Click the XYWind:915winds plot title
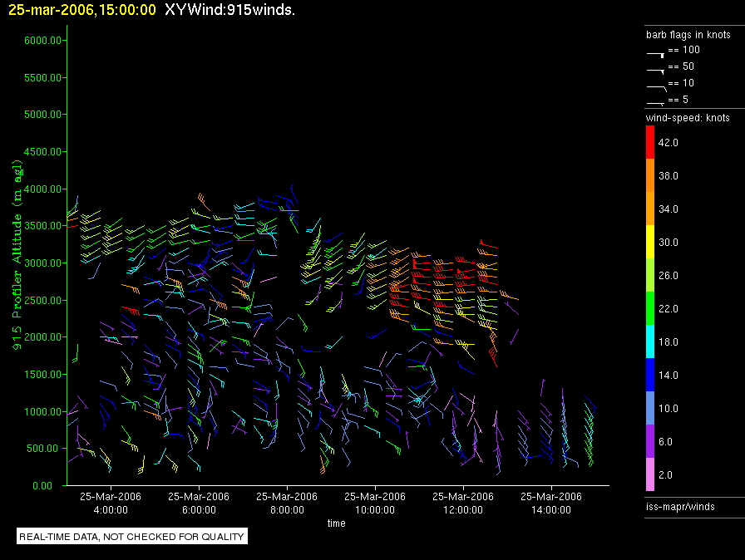The height and width of the screenshot is (560, 745). click(x=229, y=10)
